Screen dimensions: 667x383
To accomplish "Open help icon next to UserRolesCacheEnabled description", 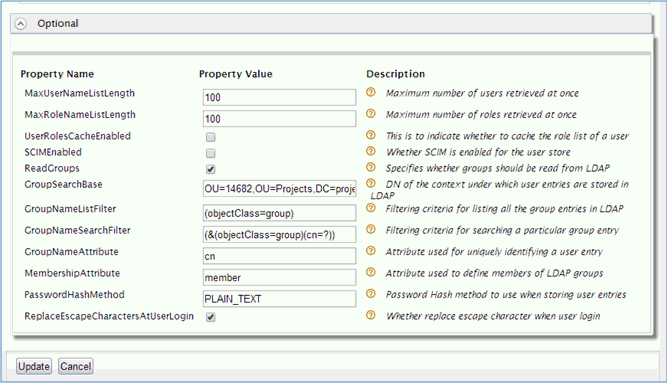I will [x=371, y=135].
